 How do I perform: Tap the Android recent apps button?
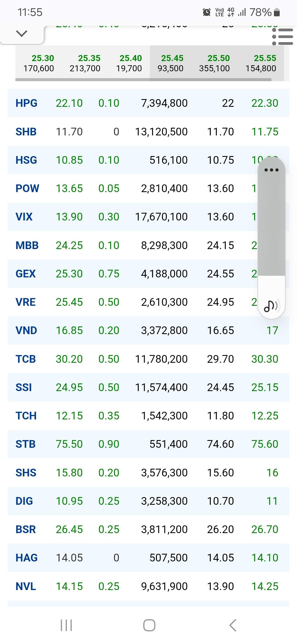coord(66,625)
